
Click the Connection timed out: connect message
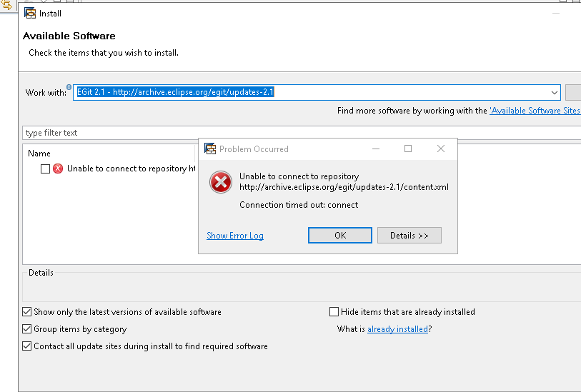[299, 205]
